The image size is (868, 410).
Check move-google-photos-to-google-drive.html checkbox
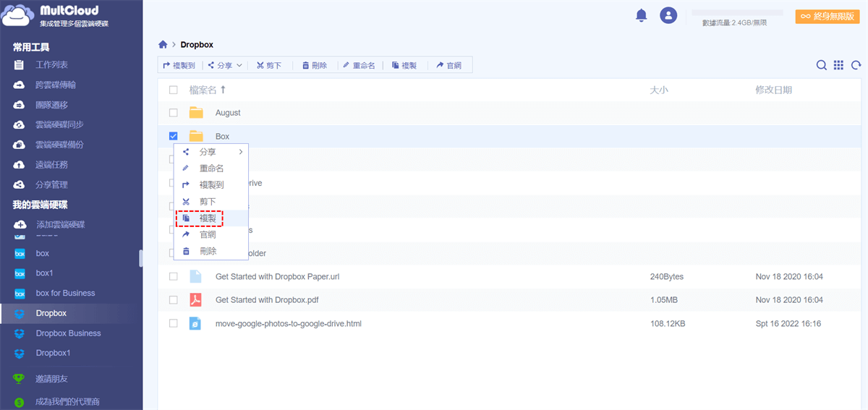pos(173,323)
